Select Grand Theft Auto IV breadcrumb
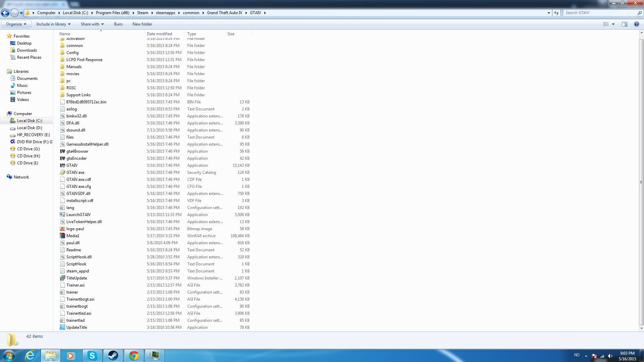Screen dimensions: 644x362 [225, 13]
